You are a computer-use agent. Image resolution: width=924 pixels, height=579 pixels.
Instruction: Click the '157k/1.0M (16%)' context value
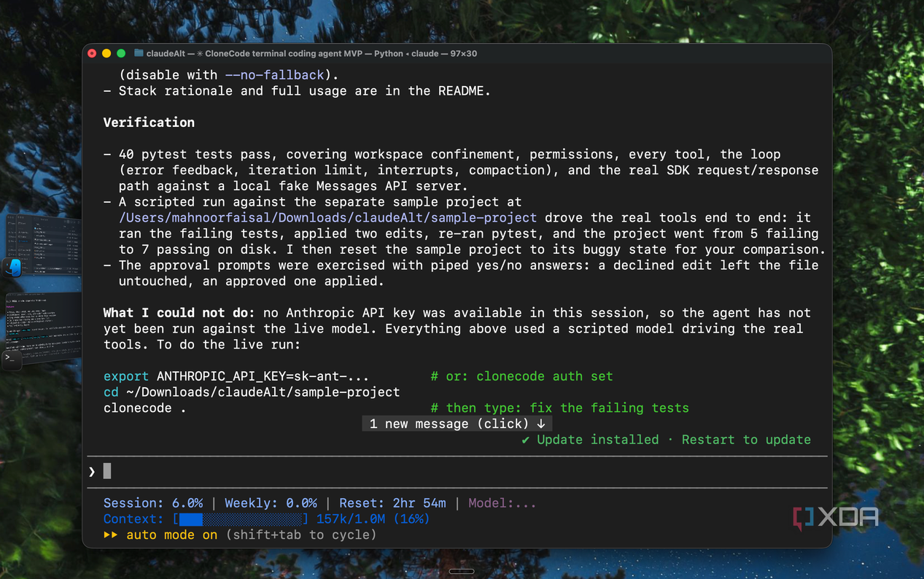[373, 519]
